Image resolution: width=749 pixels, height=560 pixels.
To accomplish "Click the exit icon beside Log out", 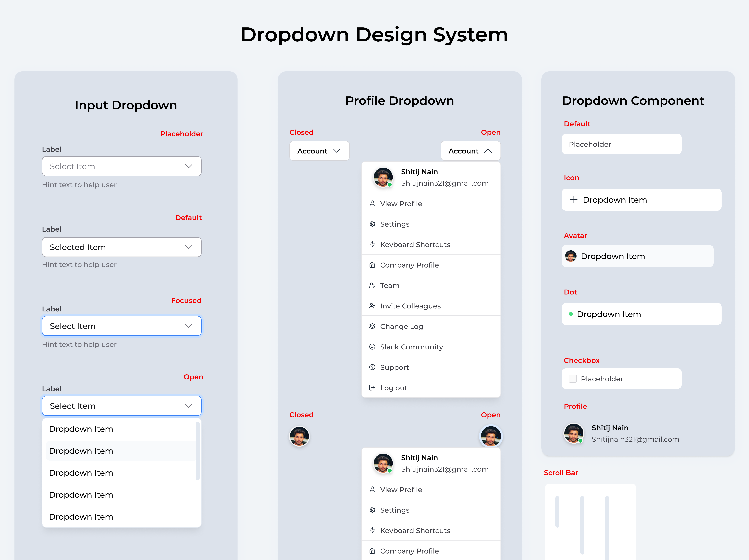I will pos(372,388).
